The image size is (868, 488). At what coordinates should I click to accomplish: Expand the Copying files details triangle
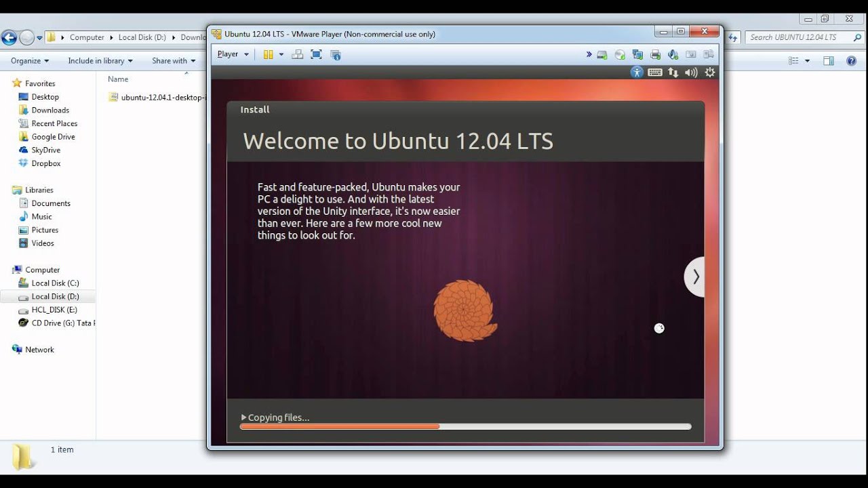(244, 418)
